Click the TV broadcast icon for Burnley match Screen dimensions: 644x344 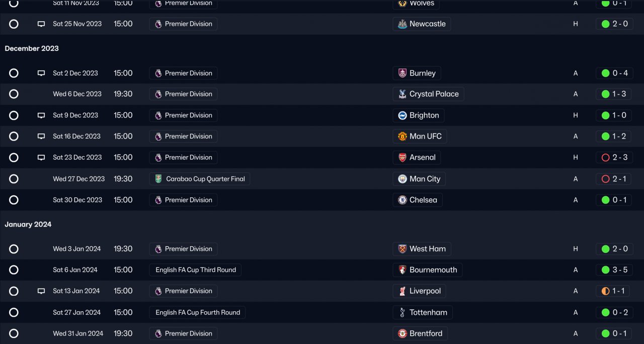[41, 73]
